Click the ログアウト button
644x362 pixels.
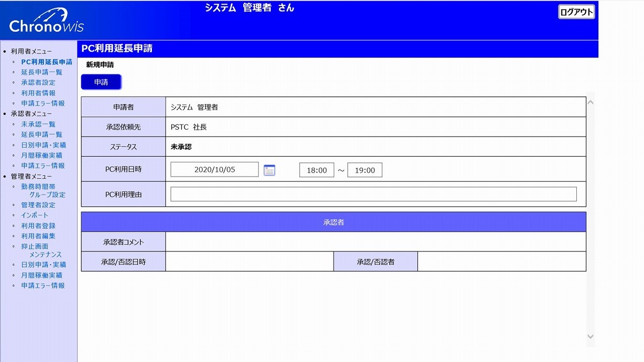pyautogui.click(x=576, y=12)
